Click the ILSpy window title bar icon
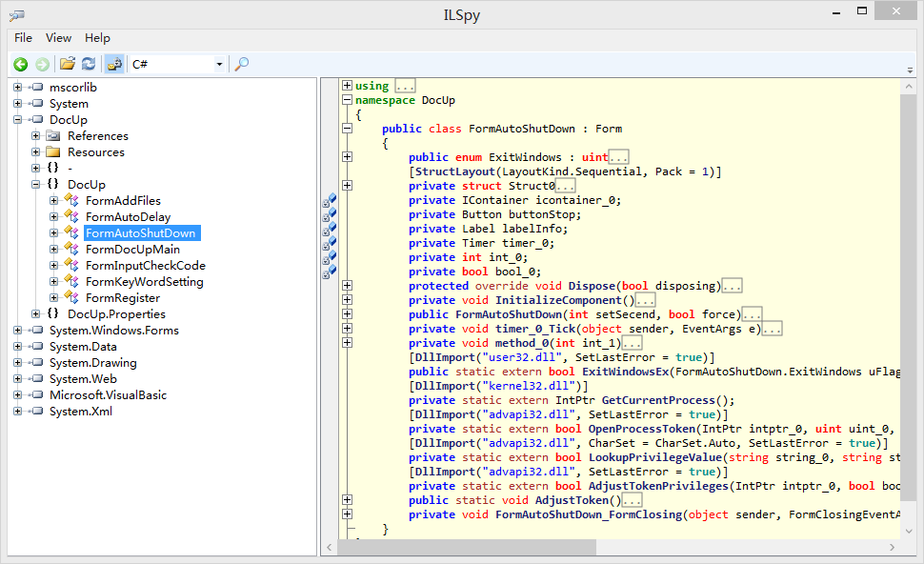Image resolution: width=924 pixels, height=564 pixels. tap(18, 15)
